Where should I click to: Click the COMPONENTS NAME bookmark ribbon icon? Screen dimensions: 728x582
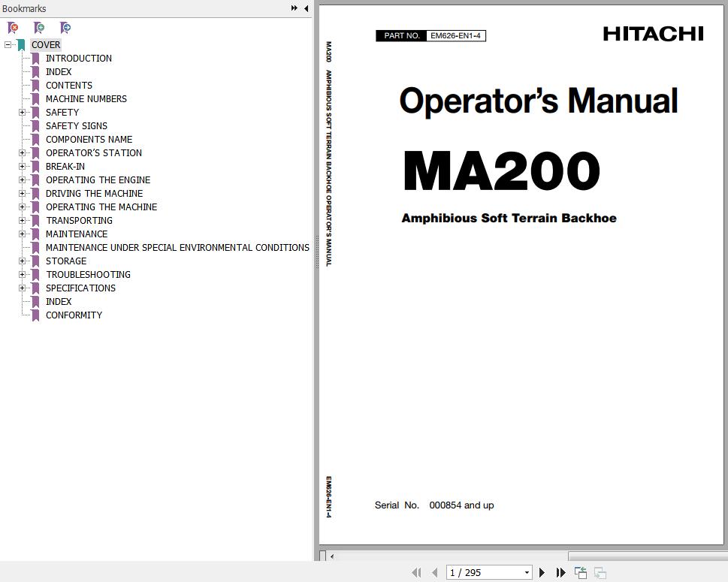pyautogui.click(x=35, y=139)
